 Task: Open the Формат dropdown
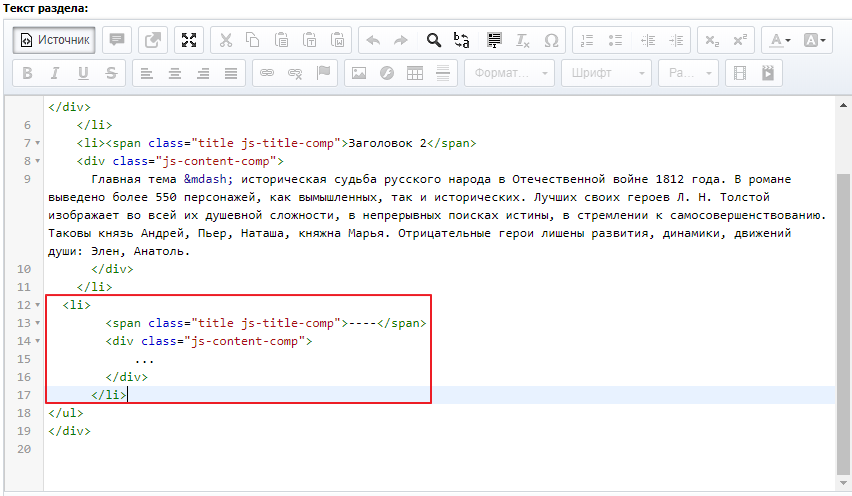[x=511, y=73]
